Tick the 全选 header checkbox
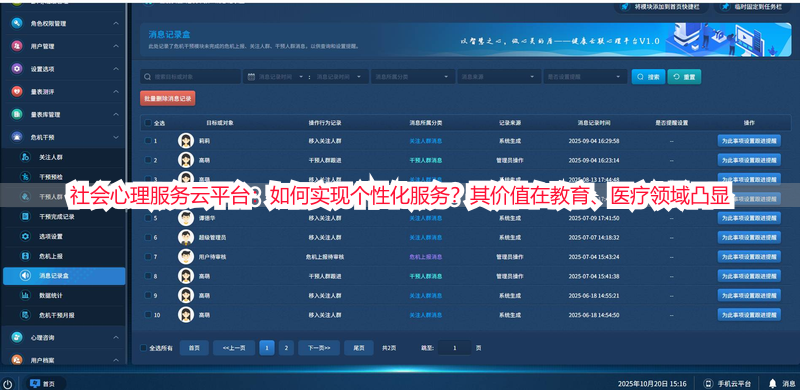800x390 pixels. tap(148, 123)
